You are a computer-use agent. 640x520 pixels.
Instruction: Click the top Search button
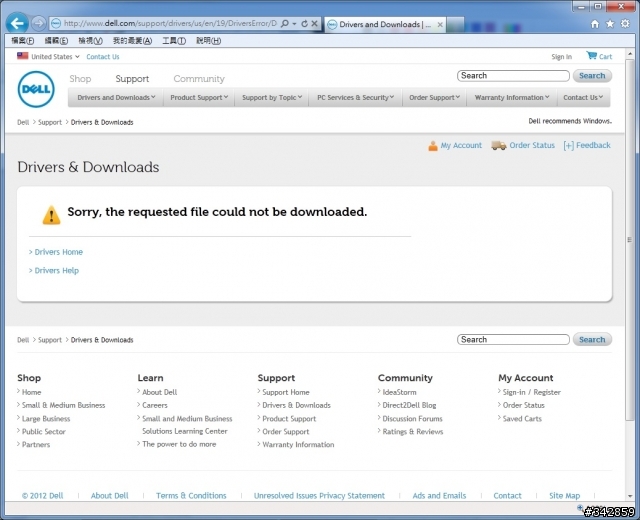(x=592, y=76)
